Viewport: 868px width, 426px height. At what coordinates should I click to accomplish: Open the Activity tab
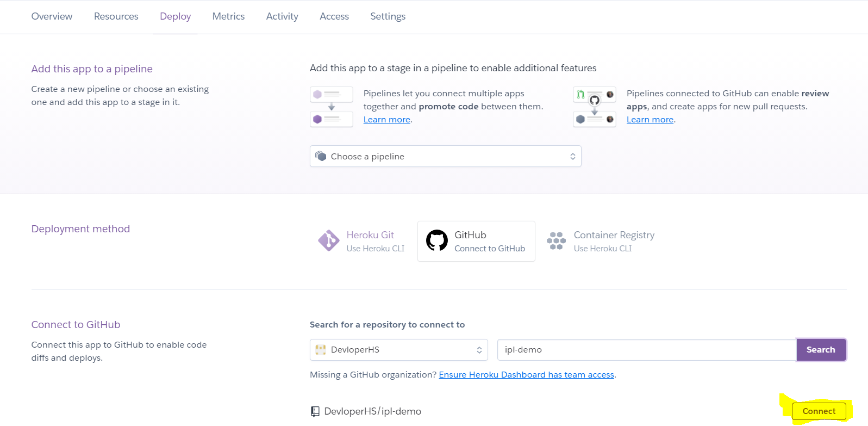coord(282,16)
